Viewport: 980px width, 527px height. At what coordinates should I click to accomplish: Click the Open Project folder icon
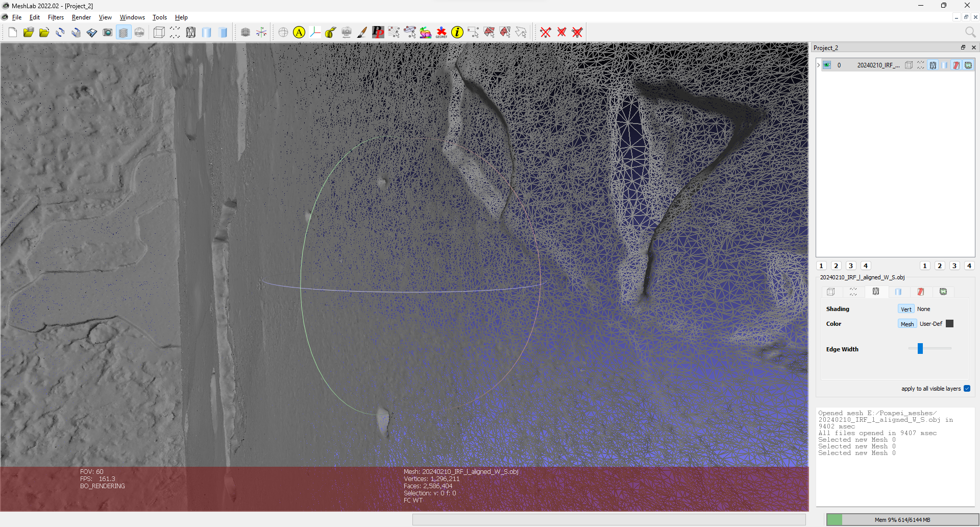[x=29, y=33]
